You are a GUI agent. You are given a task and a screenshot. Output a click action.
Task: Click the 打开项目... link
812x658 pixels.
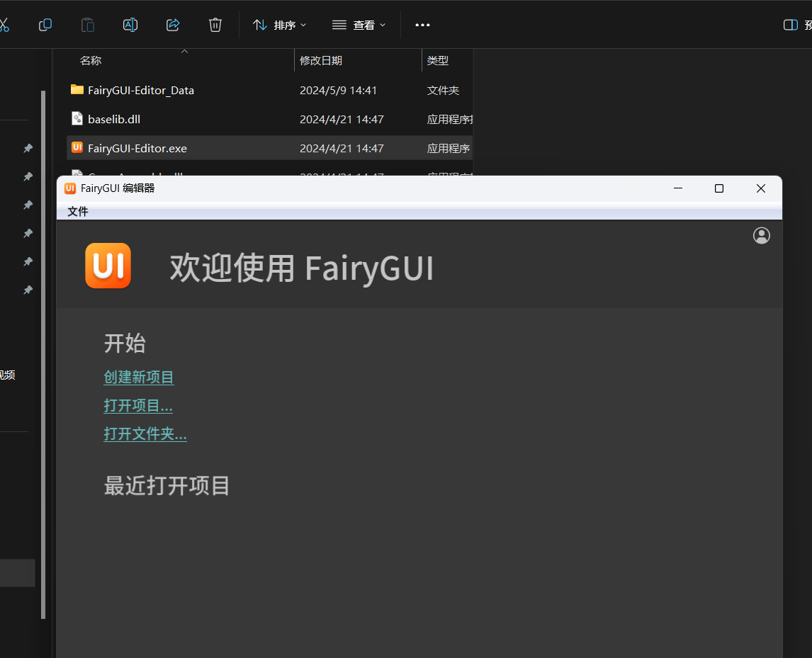click(x=138, y=406)
